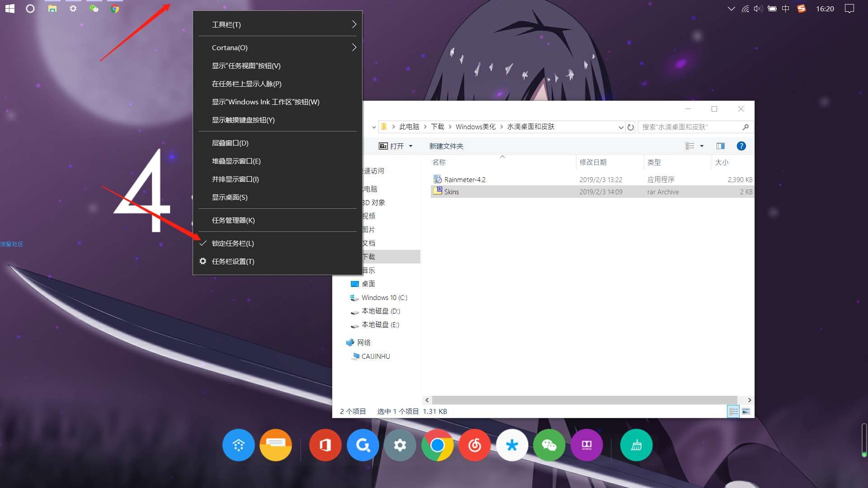Viewport: 868px width, 488px height.
Task: Expand breadcrumb arrow after Windows美化
Action: click(x=501, y=127)
